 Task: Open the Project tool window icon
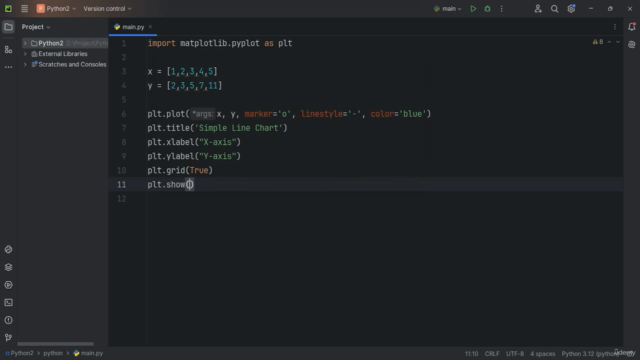click(8, 27)
